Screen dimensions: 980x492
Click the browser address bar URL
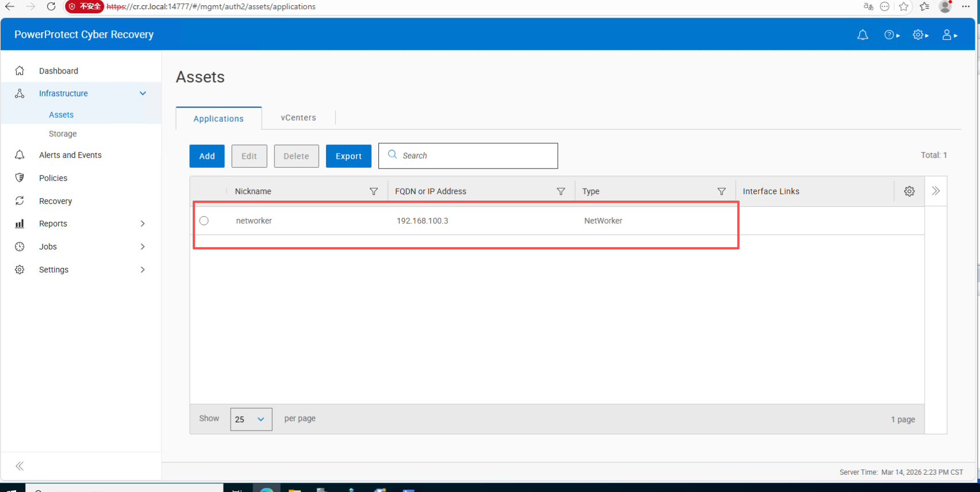pyautogui.click(x=211, y=7)
